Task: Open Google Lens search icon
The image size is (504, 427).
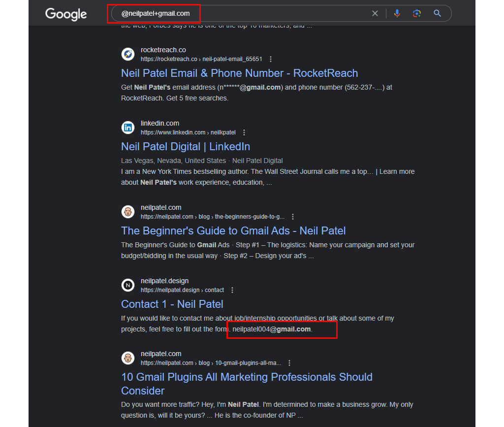Action: point(416,13)
